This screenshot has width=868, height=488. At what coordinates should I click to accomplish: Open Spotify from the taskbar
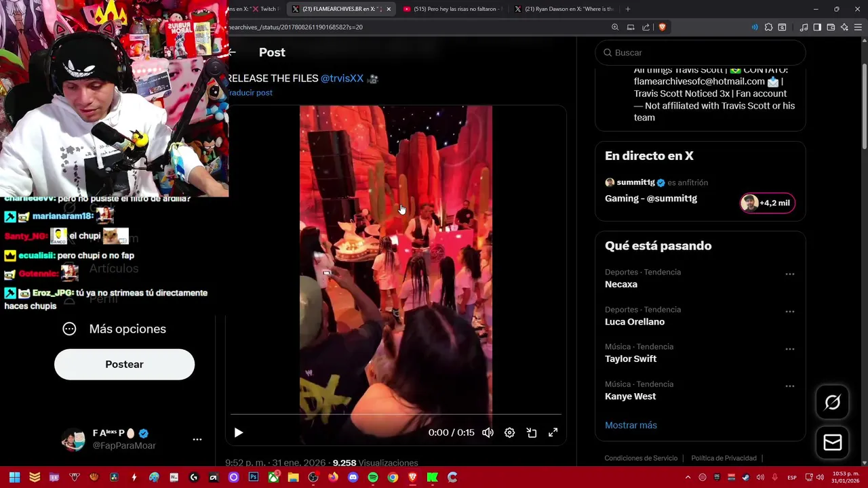372,477
